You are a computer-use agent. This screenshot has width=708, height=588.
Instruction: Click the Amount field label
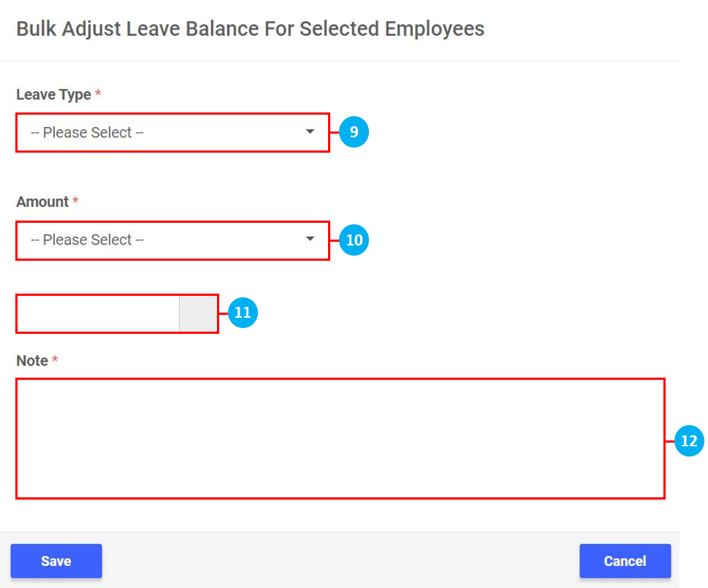[x=42, y=202]
